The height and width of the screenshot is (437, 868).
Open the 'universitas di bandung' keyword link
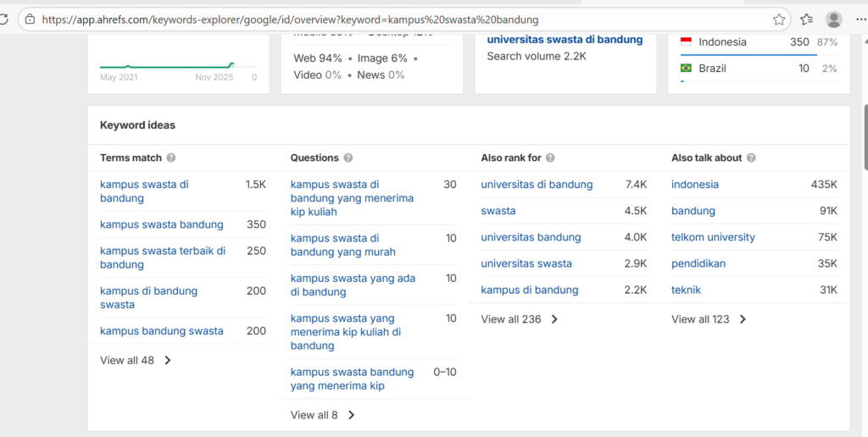537,185
